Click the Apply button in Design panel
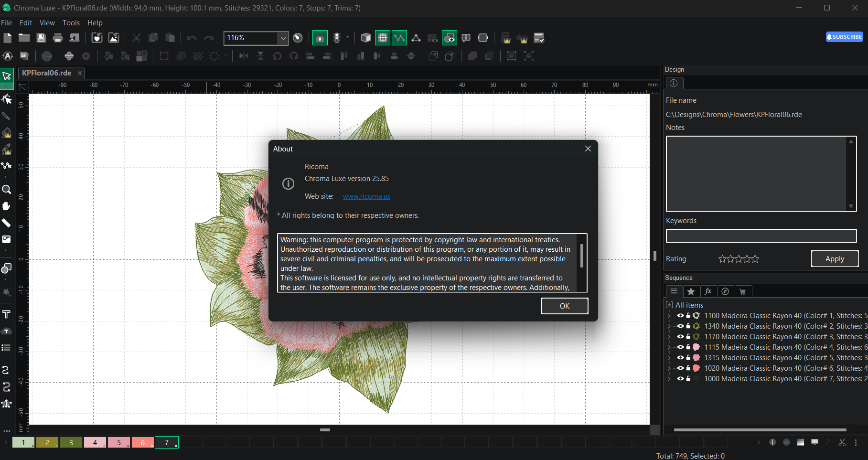Screen dimensions: 868x460 (x=835, y=259)
